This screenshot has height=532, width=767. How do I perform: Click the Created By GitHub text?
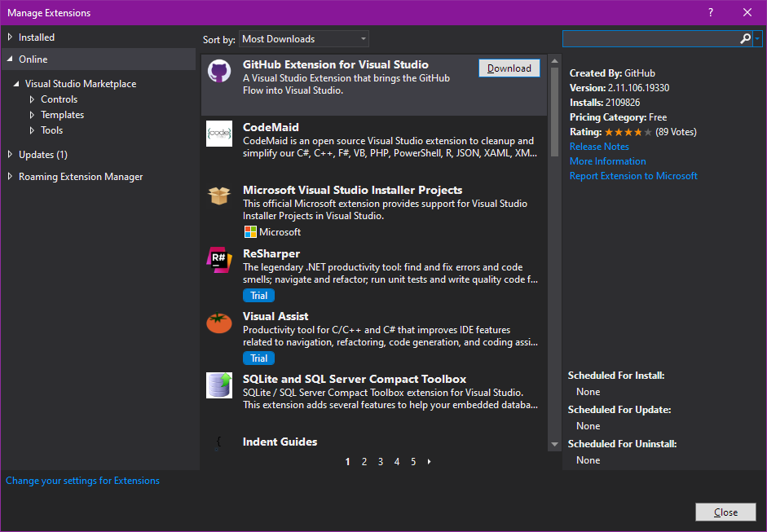612,73
